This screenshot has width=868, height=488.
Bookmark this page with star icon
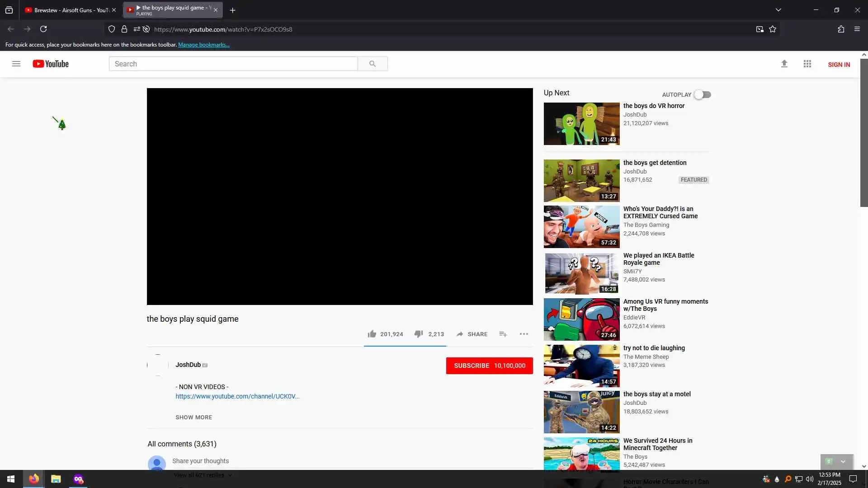[x=773, y=29]
